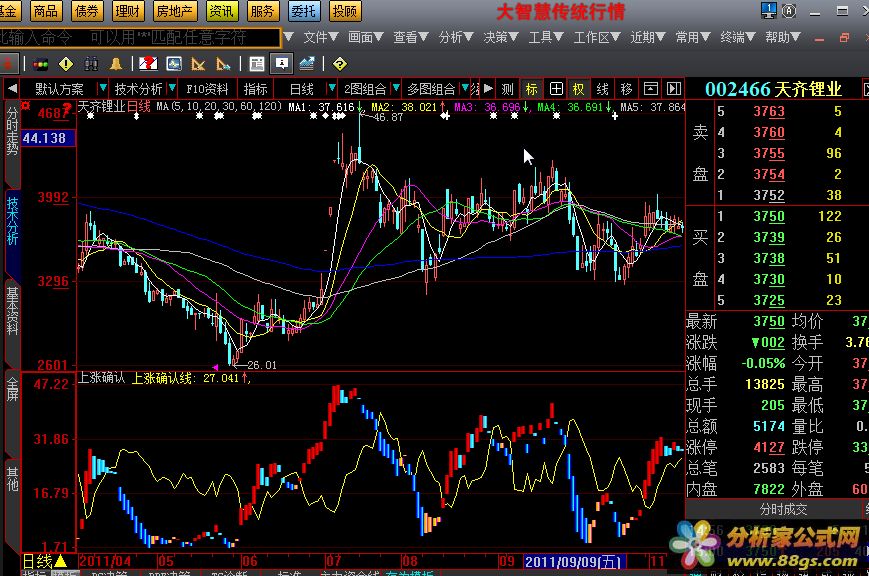This screenshot has width=869, height=576.
Task: Select the orange triangle ruler drawing tool
Action: pos(198,64)
